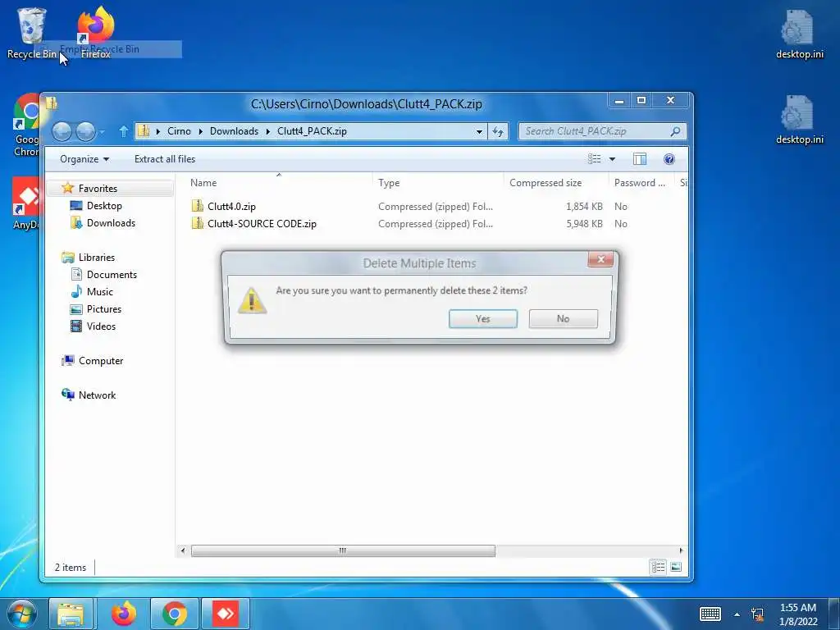The width and height of the screenshot is (840, 630).
Task: Sort by the Type column header
Action: coord(389,183)
